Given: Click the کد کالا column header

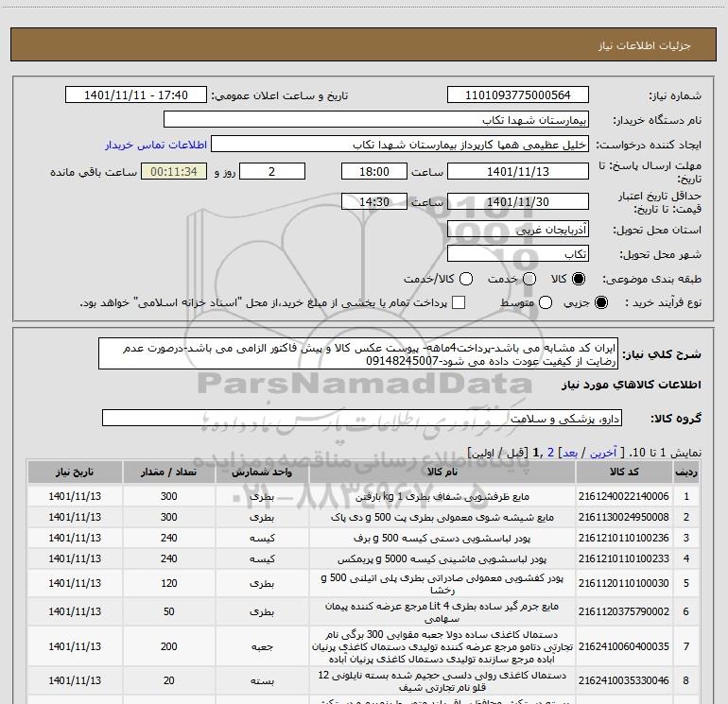Looking at the screenshot, I should coord(624,472).
